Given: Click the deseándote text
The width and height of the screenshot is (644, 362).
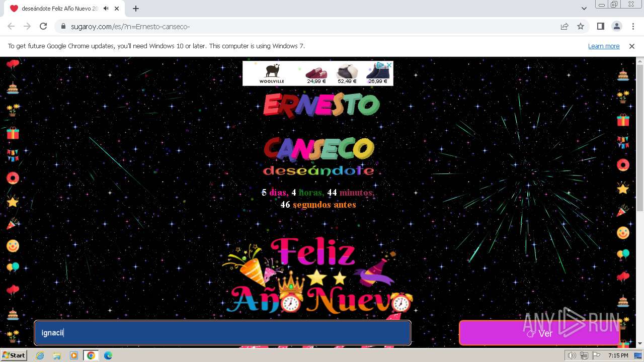Looking at the screenshot, I should point(318,170).
